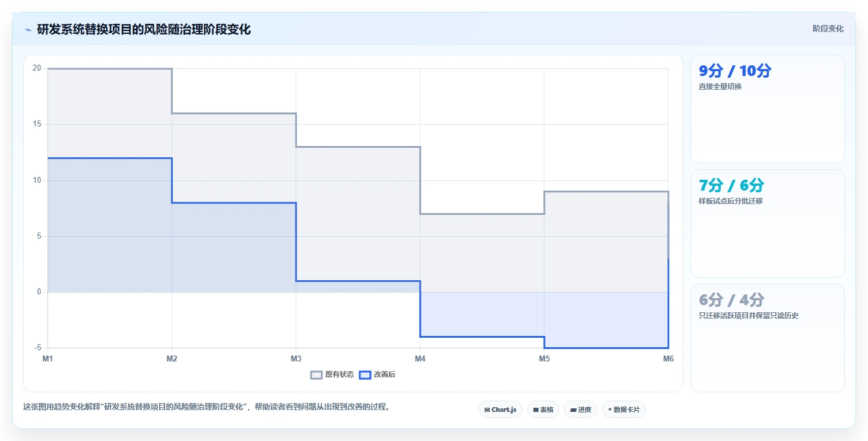Open the 7分 / 6分 card
This screenshot has height=441, width=868.
click(767, 223)
